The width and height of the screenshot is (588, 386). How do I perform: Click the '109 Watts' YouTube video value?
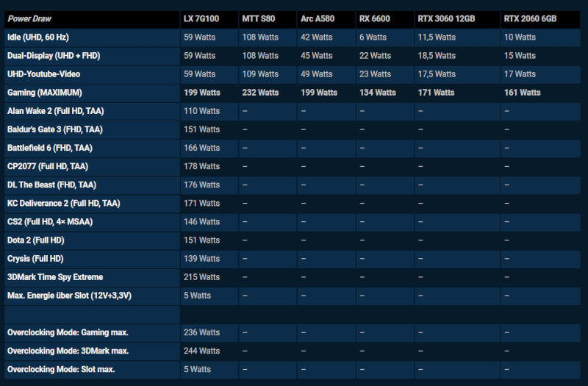(x=260, y=74)
